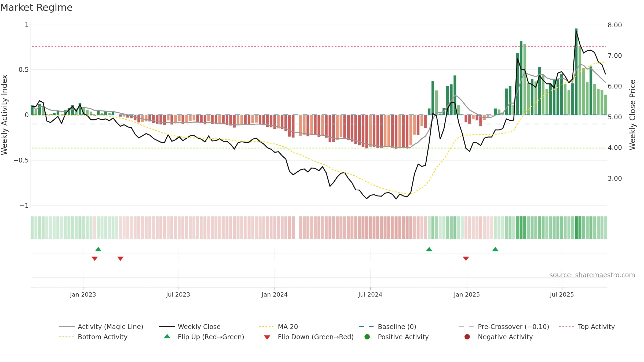Image resolution: width=644 pixels, height=362 pixels.
Task: Click the 8.00 price axis tick
Action: tap(615, 25)
